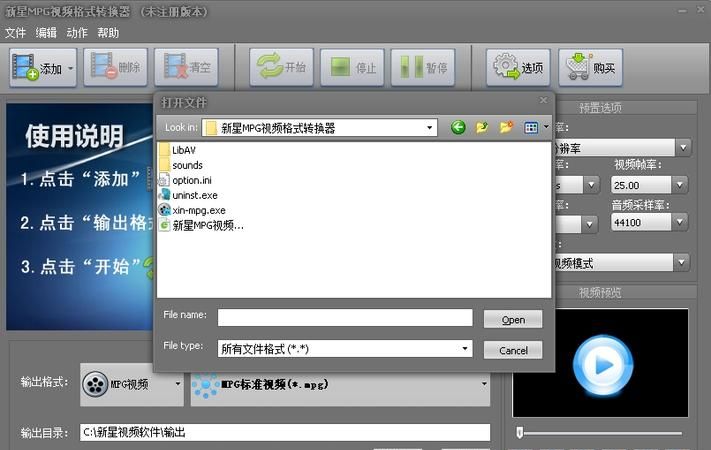711x450 pixels.
Task: Open the 音频采样率 44100 dropdown
Action: click(679, 222)
